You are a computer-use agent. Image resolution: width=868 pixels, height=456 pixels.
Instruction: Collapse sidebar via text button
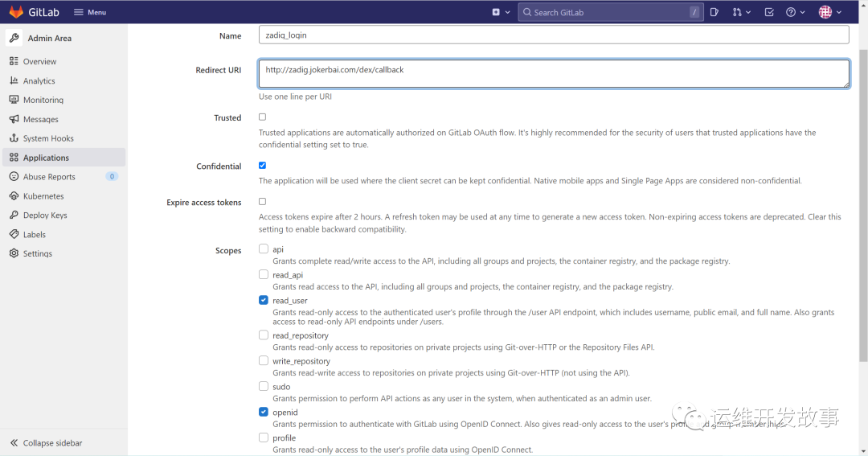click(x=52, y=442)
